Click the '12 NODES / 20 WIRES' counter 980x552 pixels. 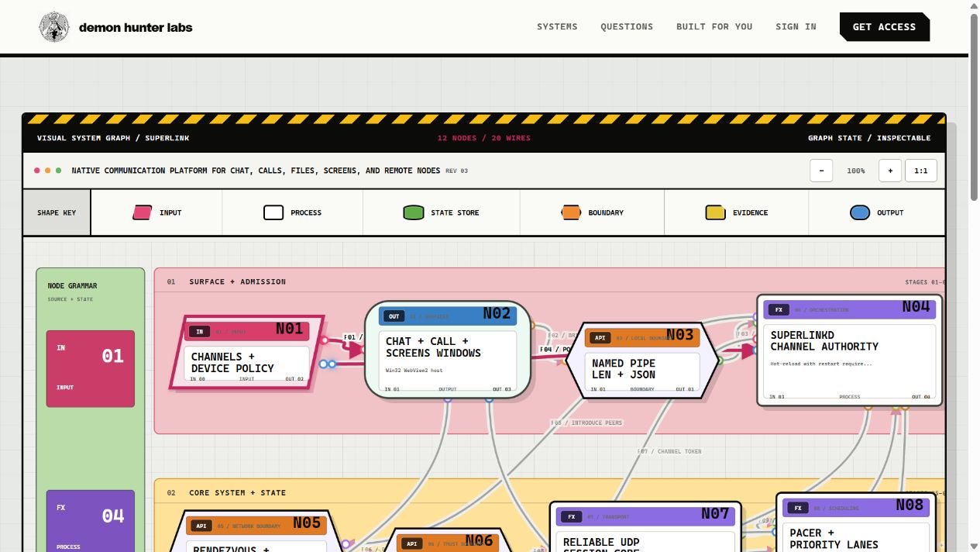point(484,138)
